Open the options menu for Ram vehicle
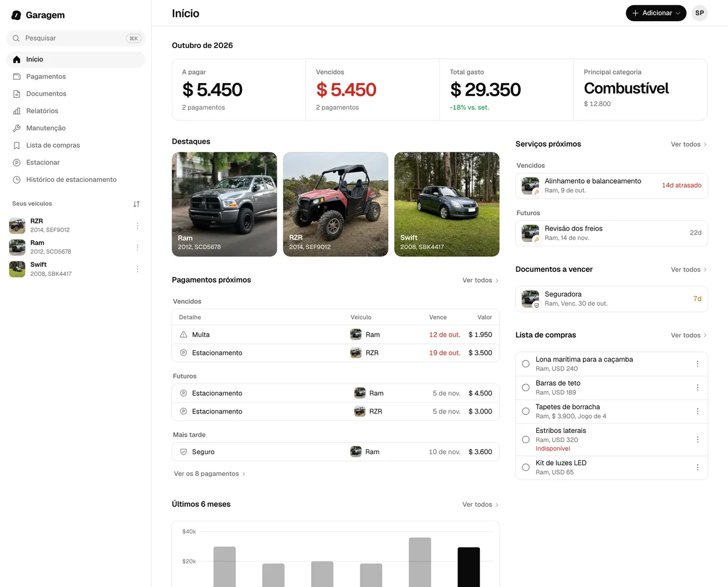Viewport: 728px width, 587px height. coord(137,247)
